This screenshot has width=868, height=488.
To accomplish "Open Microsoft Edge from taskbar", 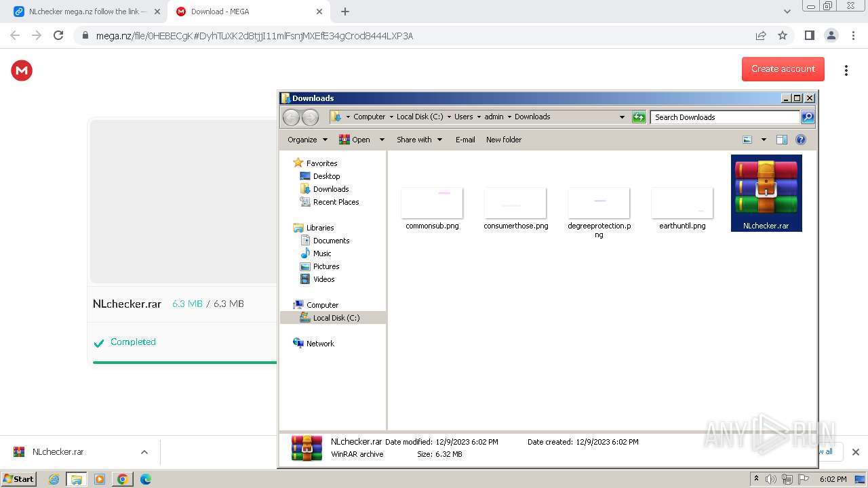I will [145, 479].
